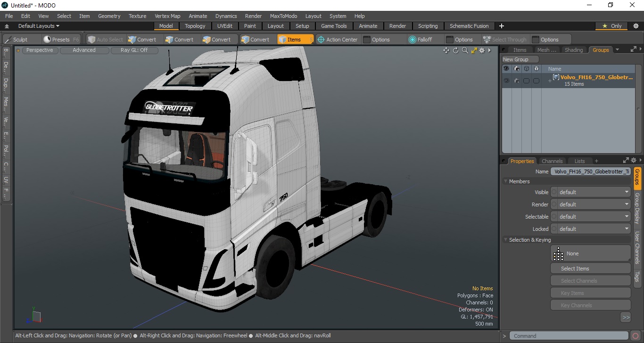This screenshot has height=343, width=644.
Task: Maximize the Groups panel with the expand icon
Action: 633,49
